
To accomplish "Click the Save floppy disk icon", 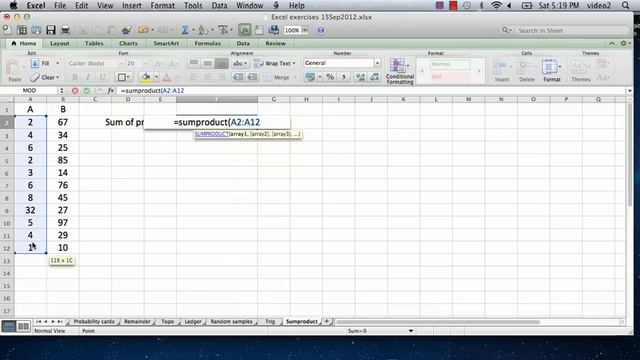I will pyautogui.click(x=51, y=30).
